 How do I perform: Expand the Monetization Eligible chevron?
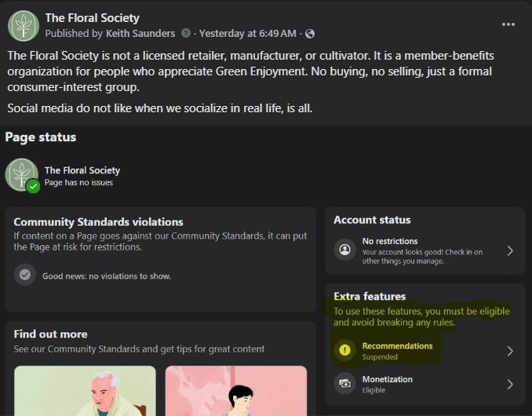[510, 384]
